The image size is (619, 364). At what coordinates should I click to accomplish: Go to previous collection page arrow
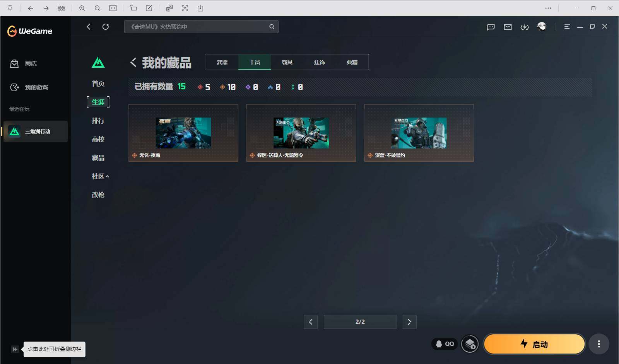tap(311, 321)
